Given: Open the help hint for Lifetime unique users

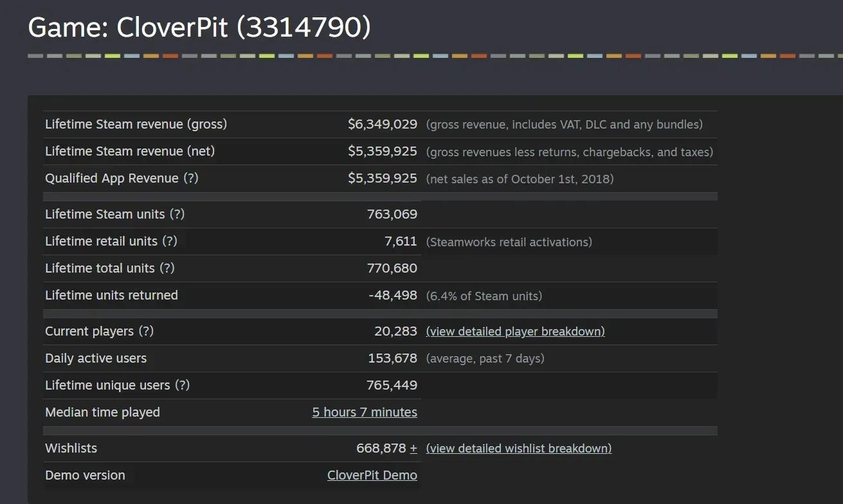Looking at the screenshot, I should pos(183,385).
